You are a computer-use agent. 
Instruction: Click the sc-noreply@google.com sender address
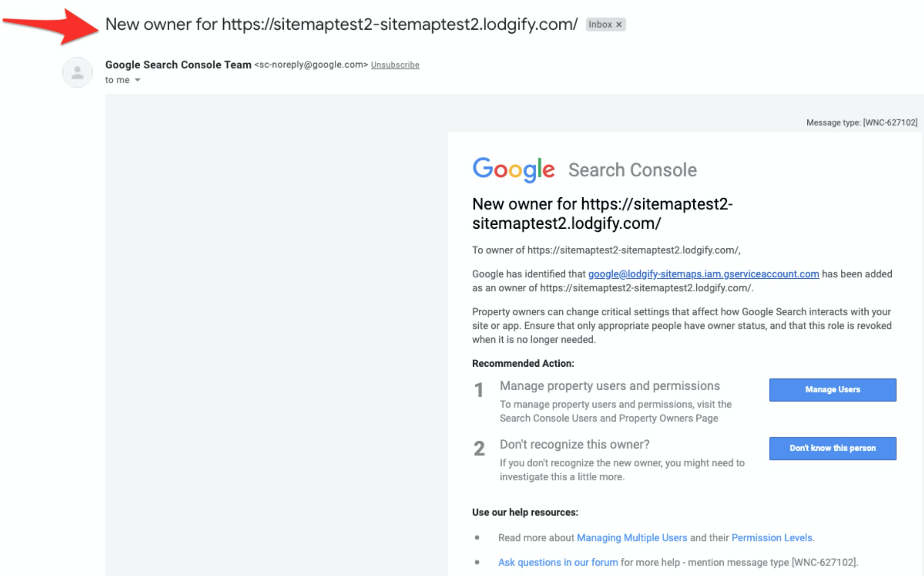click(x=311, y=65)
